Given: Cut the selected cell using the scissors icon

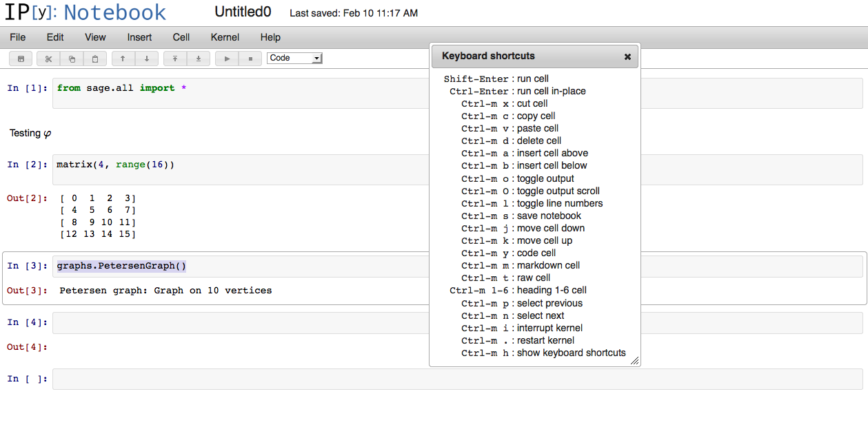Looking at the screenshot, I should (48, 59).
